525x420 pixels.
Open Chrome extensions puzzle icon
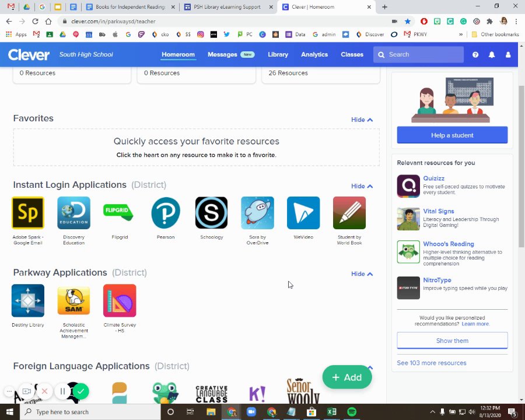(x=489, y=22)
